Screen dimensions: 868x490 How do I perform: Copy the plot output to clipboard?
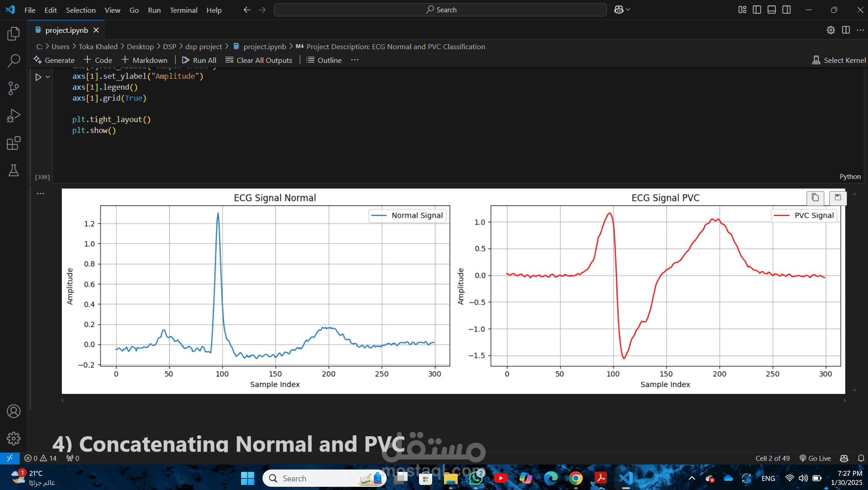tap(815, 198)
